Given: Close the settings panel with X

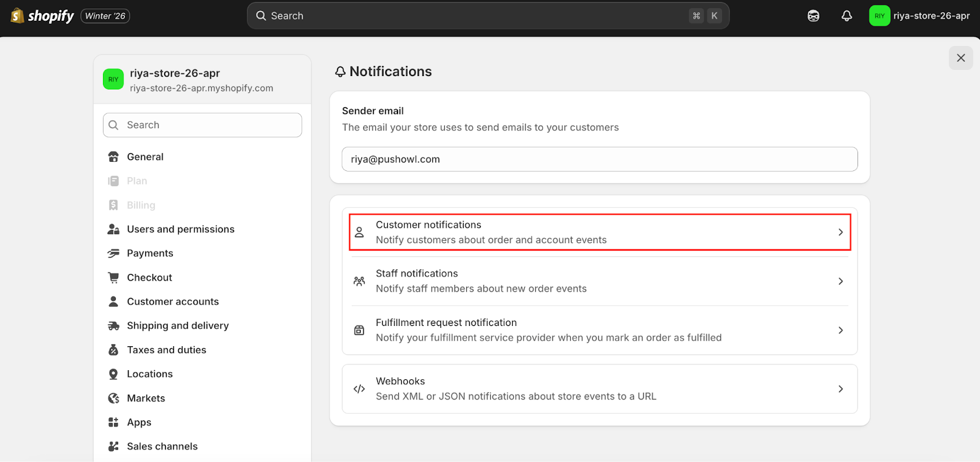Looking at the screenshot, I should [x=960, y=58].
